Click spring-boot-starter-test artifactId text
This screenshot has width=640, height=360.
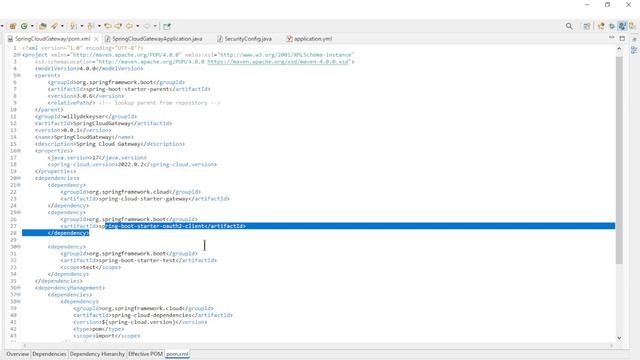[x=137, y=260]
